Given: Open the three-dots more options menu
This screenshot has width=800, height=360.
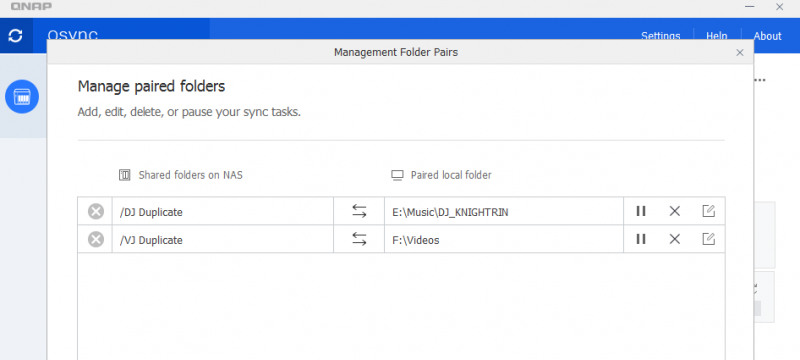Looking at the screenshot, I should click(x=760, y=80).
